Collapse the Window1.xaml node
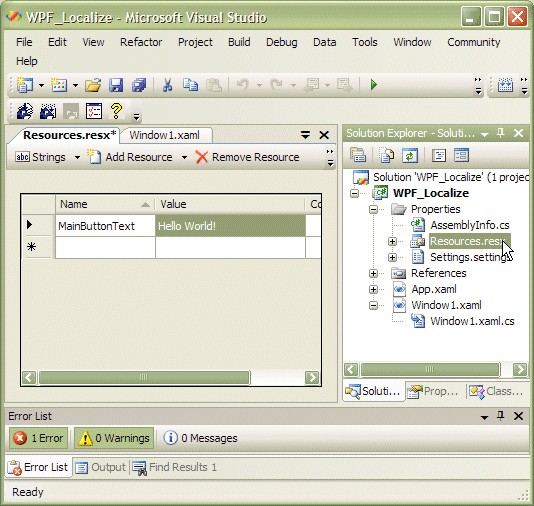The image size is (534, 506). 374,305
